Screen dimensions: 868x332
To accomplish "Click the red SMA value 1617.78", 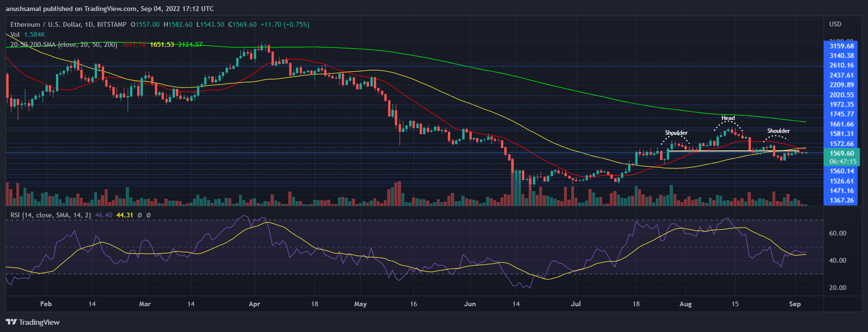I will pos(133,44).
